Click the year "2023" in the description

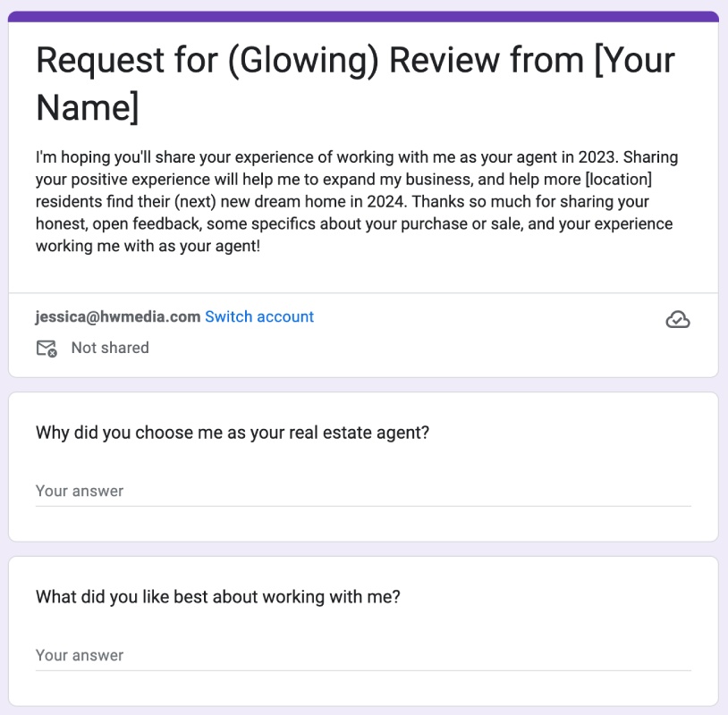564,157
